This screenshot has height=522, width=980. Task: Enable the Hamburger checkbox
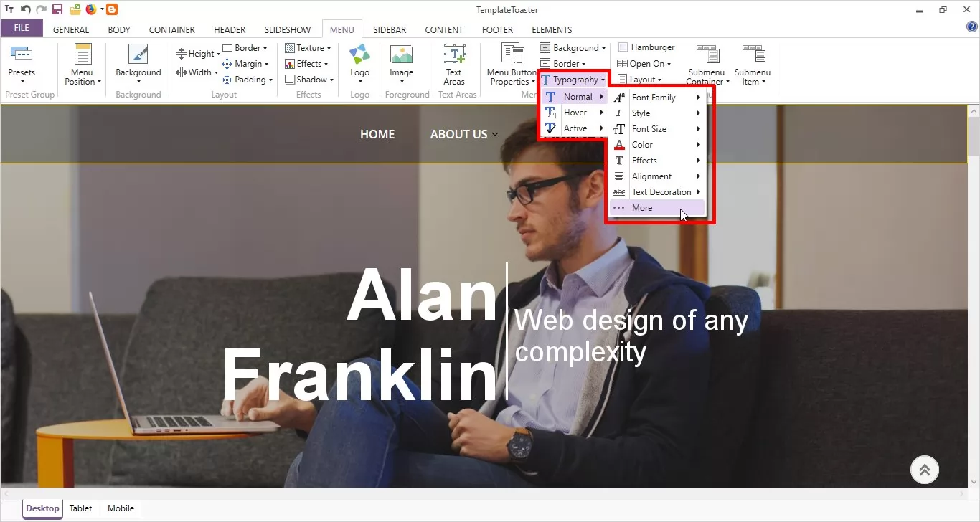623,47
